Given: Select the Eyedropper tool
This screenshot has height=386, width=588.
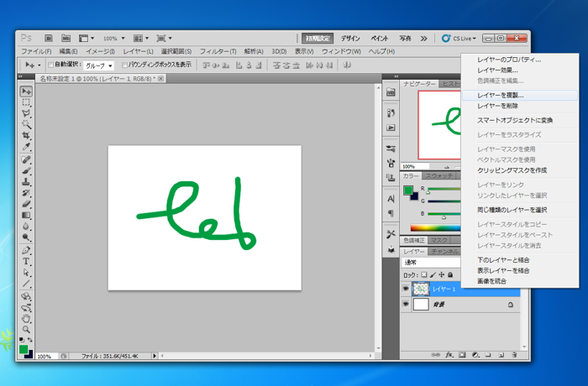Looking at the screenshot, I should [x=26, y=147].
